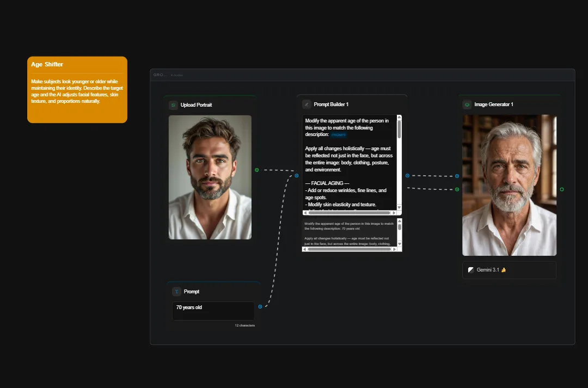Collapse the green input port on Image Generator 1

coord(457,189)
